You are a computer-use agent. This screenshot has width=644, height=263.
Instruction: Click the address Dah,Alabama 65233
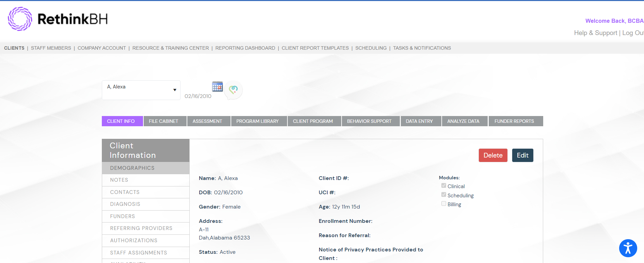pos(224,238)
